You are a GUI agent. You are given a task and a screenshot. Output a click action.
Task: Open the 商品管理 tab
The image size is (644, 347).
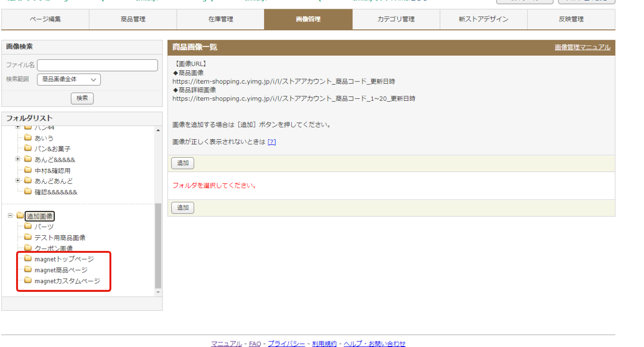[x=133, y=19]
